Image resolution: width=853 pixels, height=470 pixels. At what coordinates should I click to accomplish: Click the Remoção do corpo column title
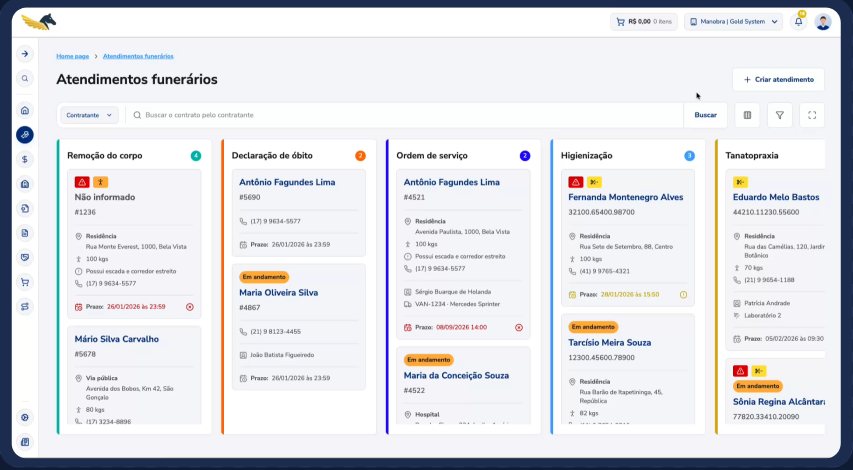click(x=105, y=156)
